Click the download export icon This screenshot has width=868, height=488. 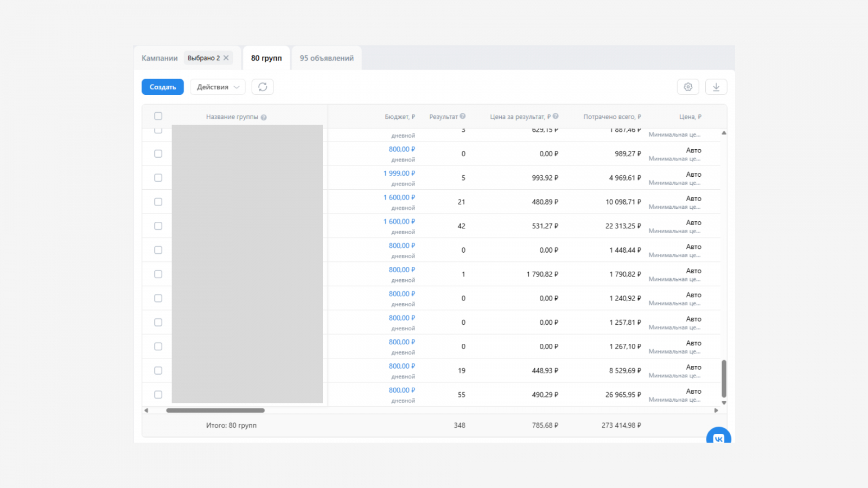pyautogui.click(x=716, y=87)
